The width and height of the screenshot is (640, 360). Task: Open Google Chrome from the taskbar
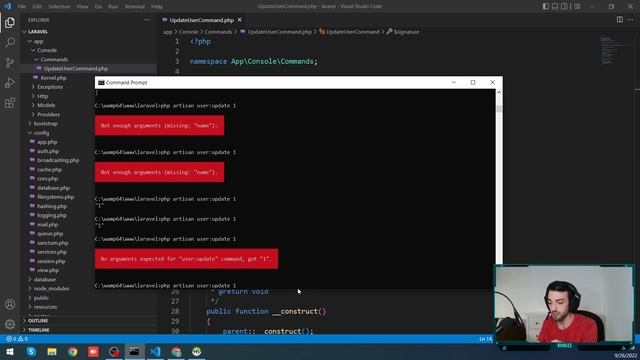pyautogui.click(x=73, y=351)
